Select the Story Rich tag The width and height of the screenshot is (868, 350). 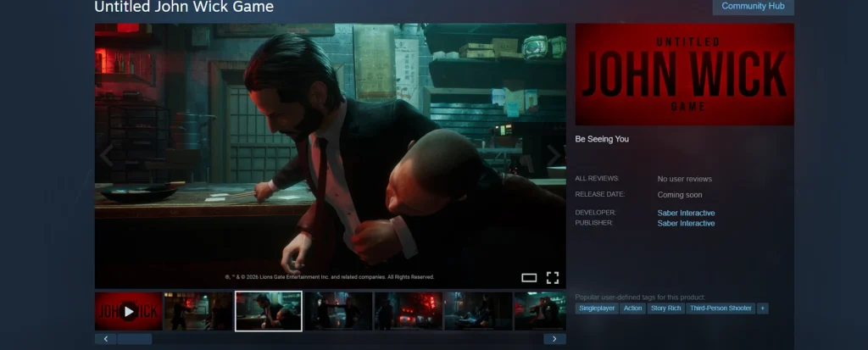pyautogui.click(x=666, y=308)
